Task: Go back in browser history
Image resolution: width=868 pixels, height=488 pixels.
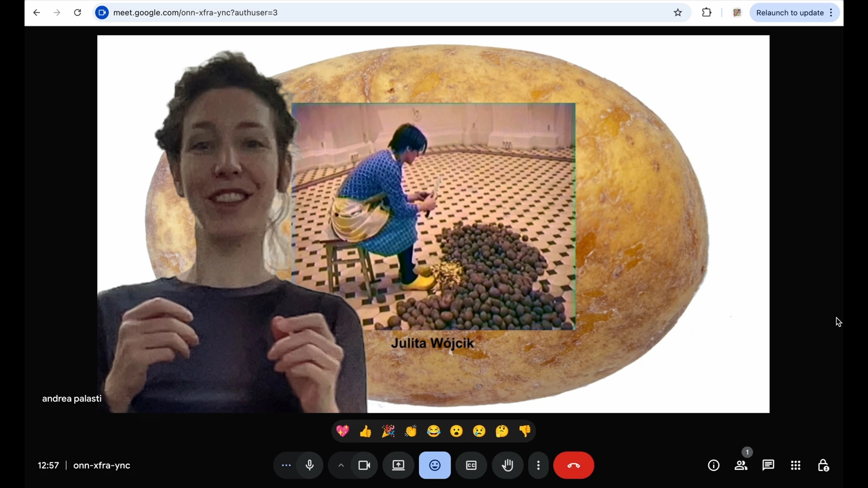Action: 36,13
